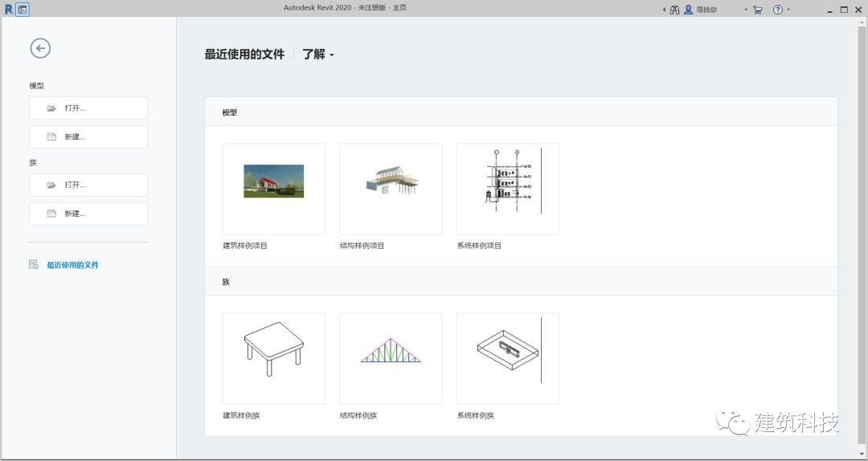The height and width of the screenshot is (461, 868).
Task: Expand the sign-in dropdown arrow
Action: [x=746, y=10]
